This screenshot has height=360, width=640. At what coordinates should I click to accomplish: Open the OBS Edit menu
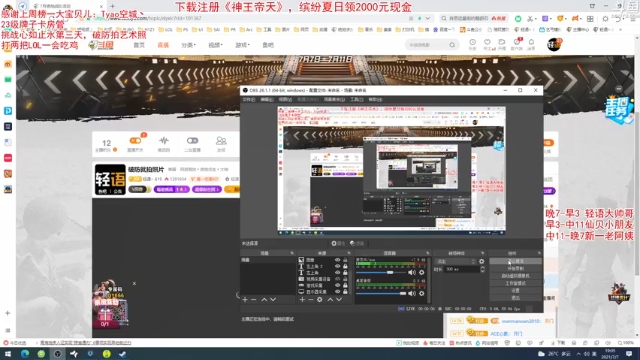(267, 100)
